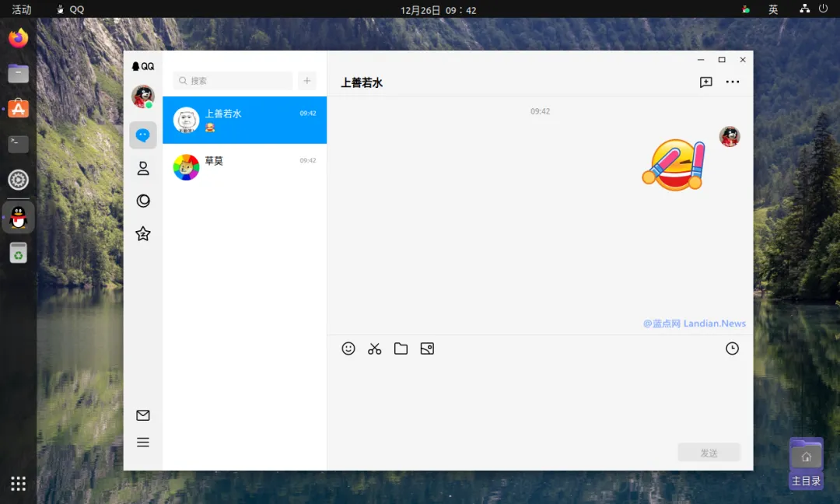Viewport: 840px width, 504px height.
Task: Click the 上善若水 chat title
Action: point(362,82)
